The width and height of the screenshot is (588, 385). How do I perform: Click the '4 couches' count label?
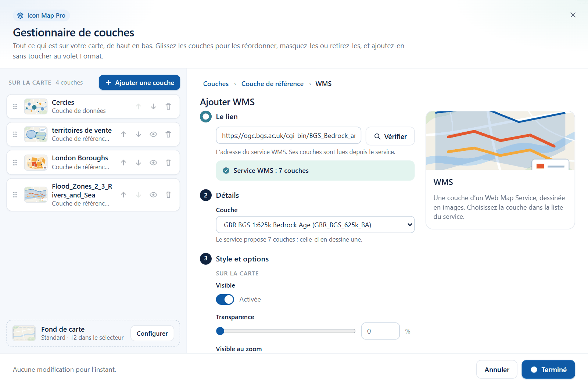[69, 82]
